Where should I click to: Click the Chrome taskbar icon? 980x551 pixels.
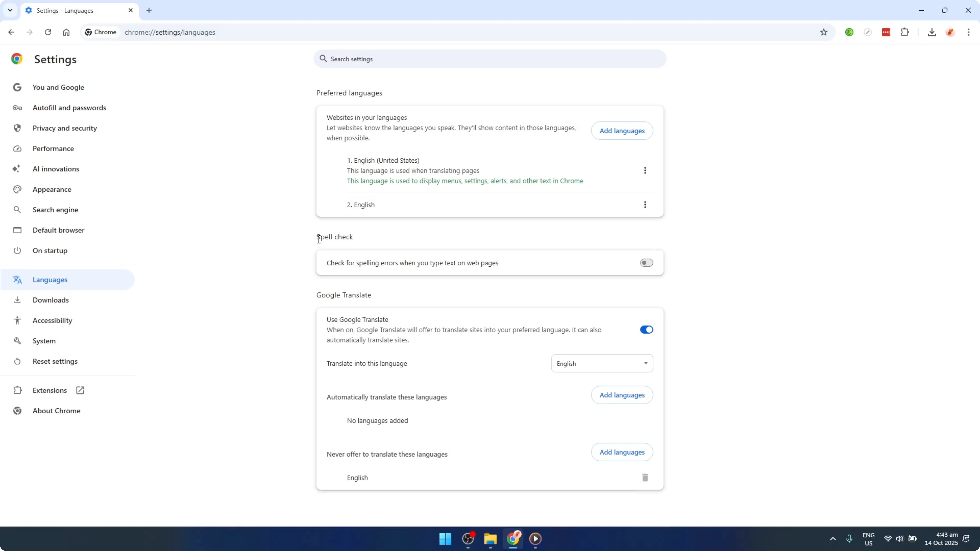(513, 539)
